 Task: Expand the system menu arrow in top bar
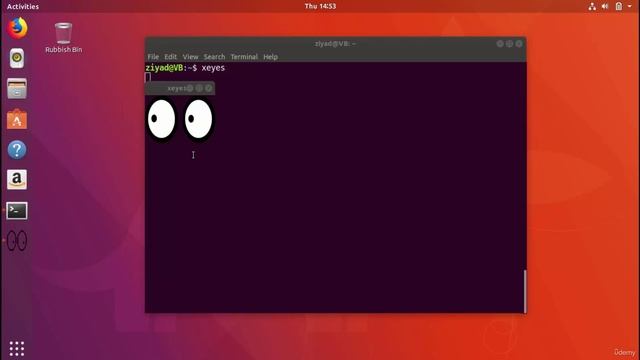[x=630, y=6]
